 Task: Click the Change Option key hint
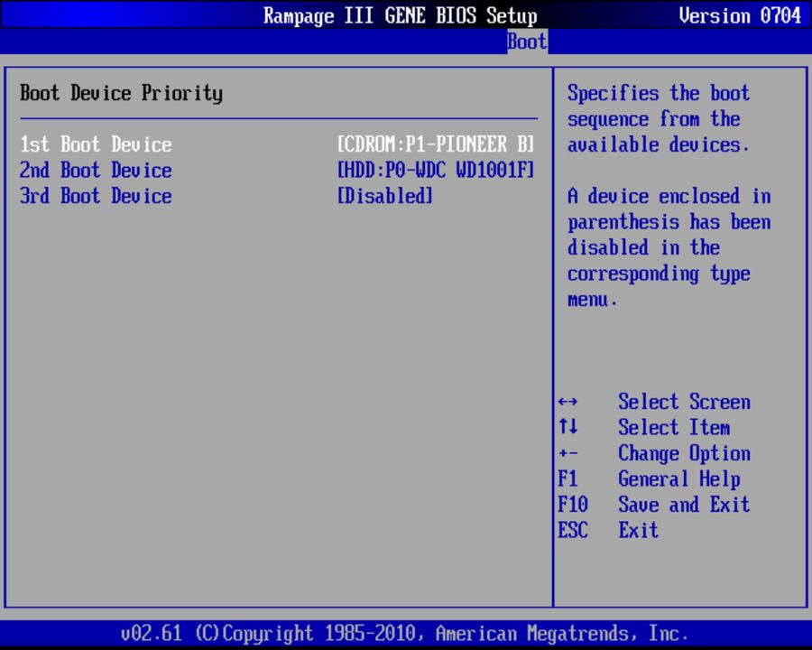(684, 453)
